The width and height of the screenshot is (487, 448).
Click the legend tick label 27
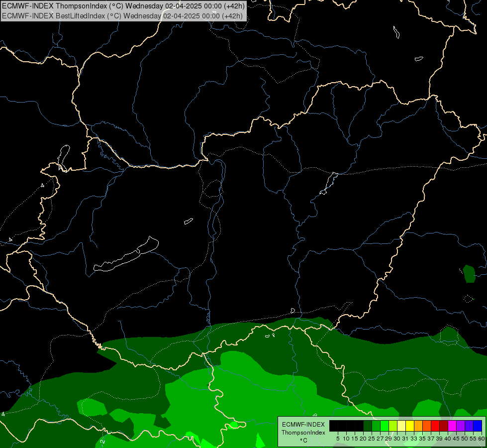380,439
